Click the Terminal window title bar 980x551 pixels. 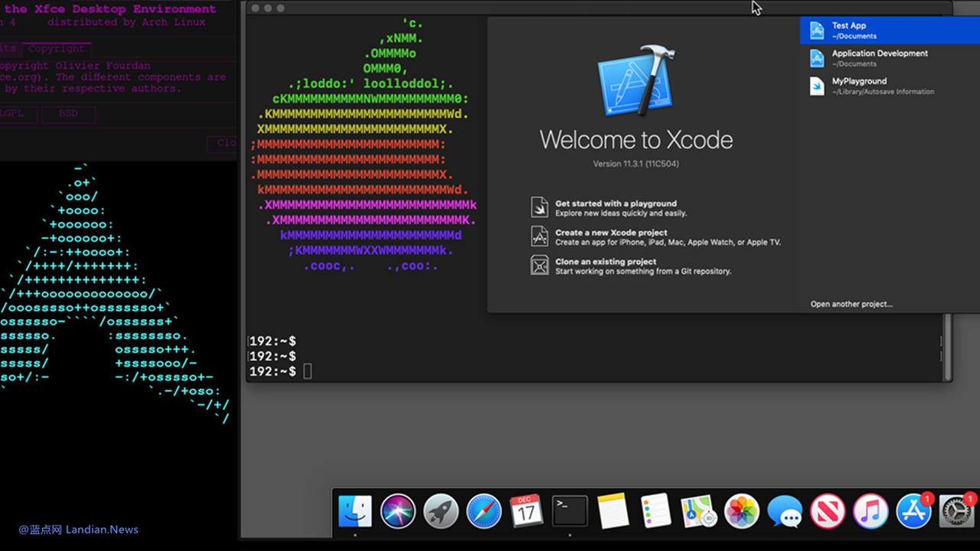[x=597, y=8]
